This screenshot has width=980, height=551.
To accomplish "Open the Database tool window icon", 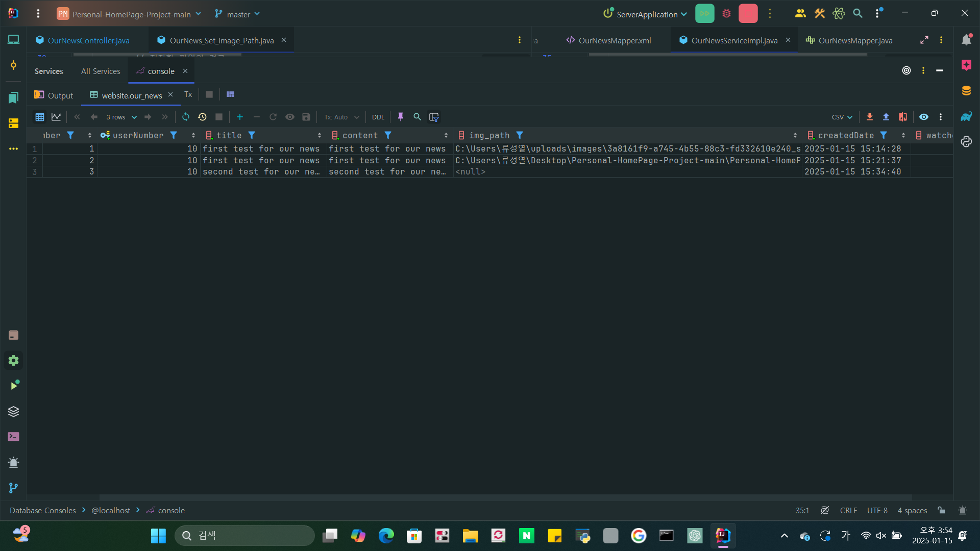I will tap(966, 91).
